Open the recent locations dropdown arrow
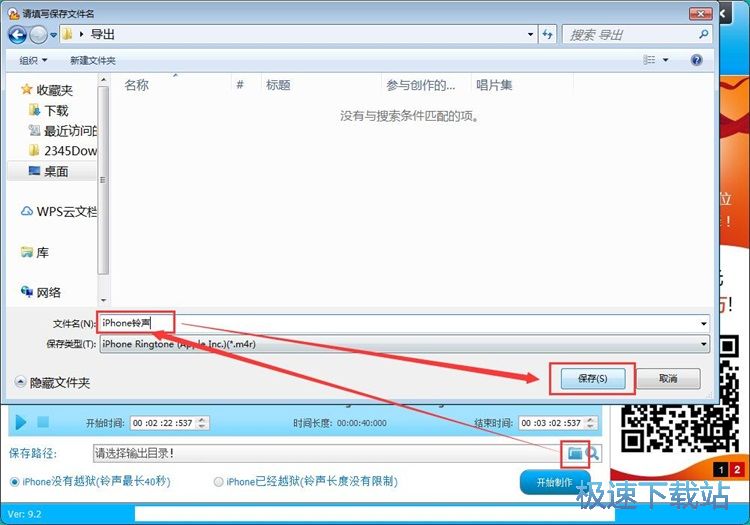Image resolution: width=750 pixels, height=525 pixels. coord(53,35)
